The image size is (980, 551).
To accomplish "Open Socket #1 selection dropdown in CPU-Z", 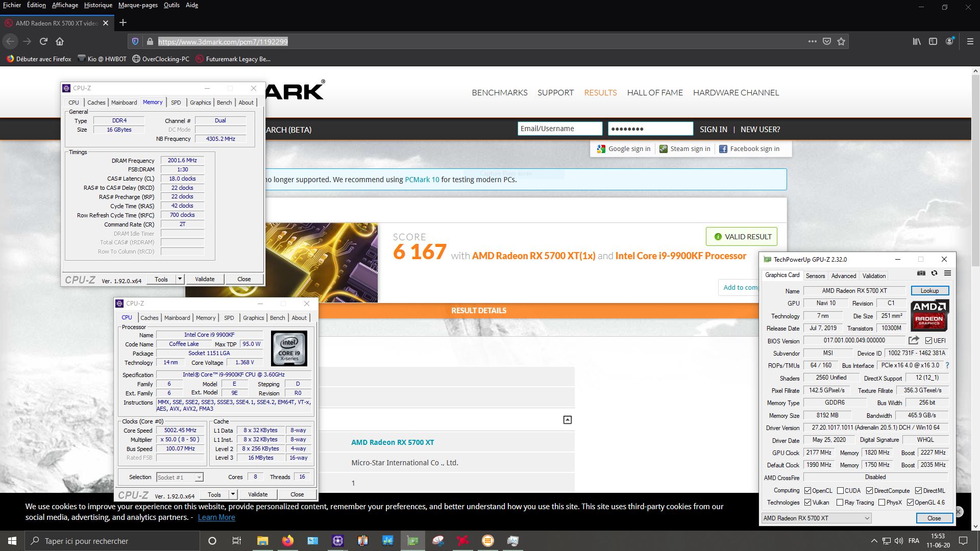I will (180, 478).
